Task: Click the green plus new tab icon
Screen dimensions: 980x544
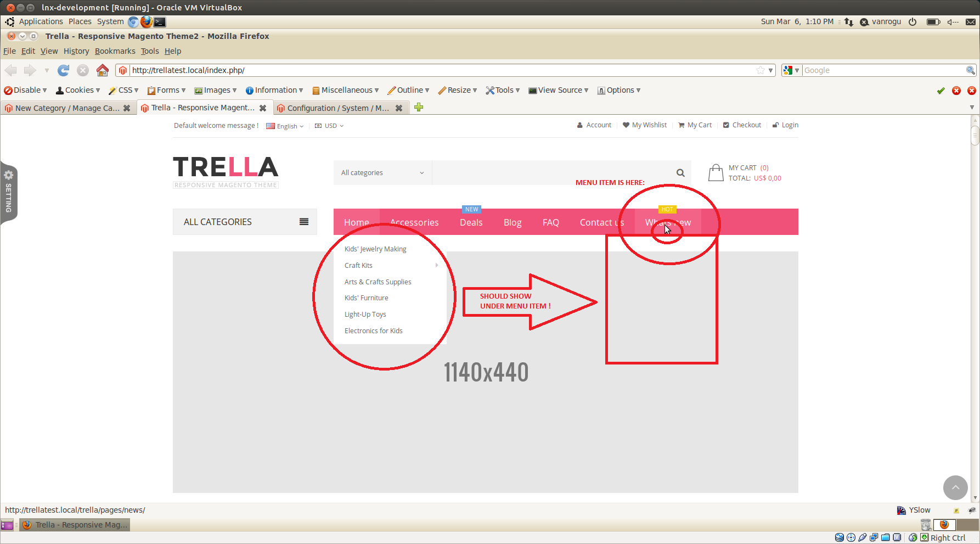Action: [419, 108]
